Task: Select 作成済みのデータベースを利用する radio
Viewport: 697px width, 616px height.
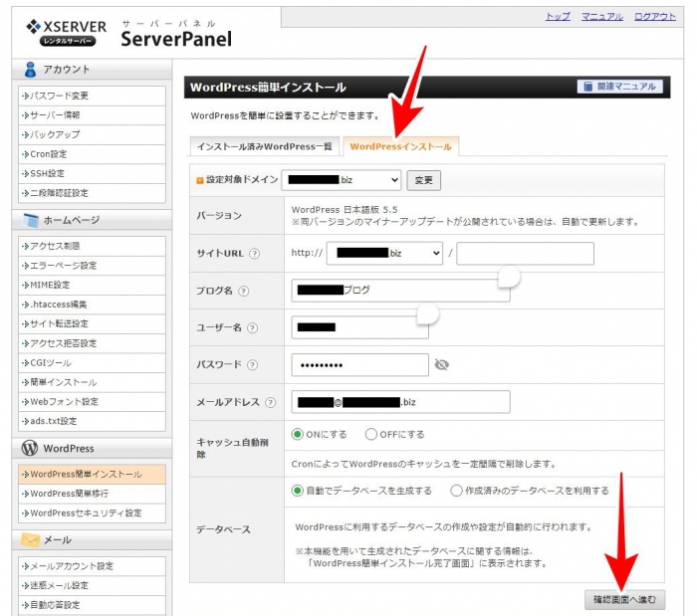Action: point(456,491)
